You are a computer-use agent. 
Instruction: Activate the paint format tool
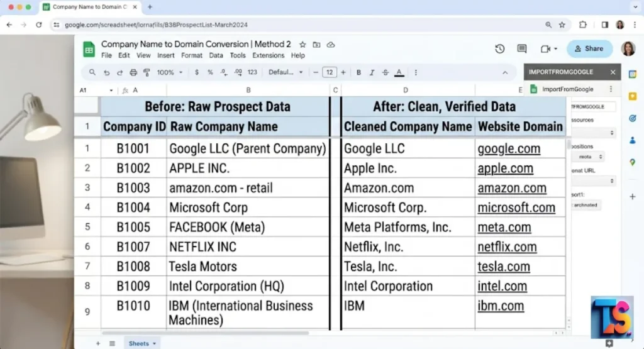pyautogui.click(x=147, y=73)
